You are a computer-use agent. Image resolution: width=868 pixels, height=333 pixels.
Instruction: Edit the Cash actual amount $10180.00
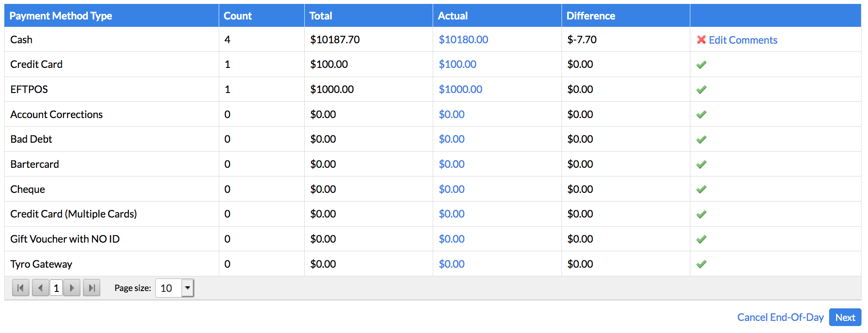pyautogui.click(x=463, y=40)
